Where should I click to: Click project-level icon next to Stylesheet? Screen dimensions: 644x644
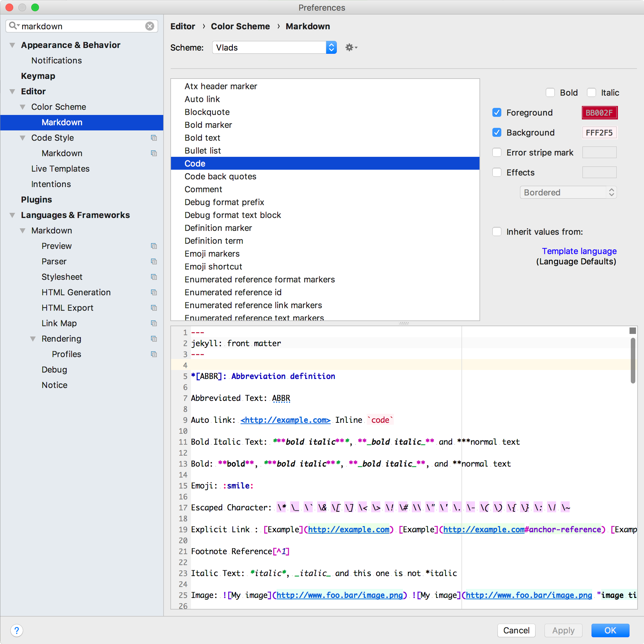click(x=154, y=277)
